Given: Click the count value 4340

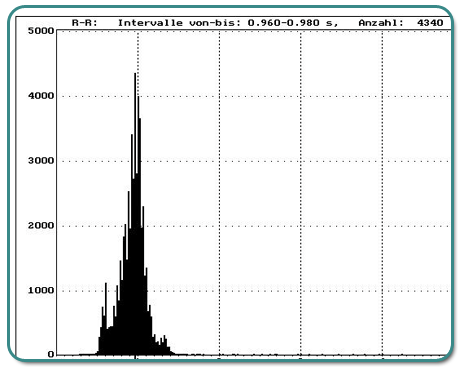Looking at the screenshot, I should tap(430, 23).
